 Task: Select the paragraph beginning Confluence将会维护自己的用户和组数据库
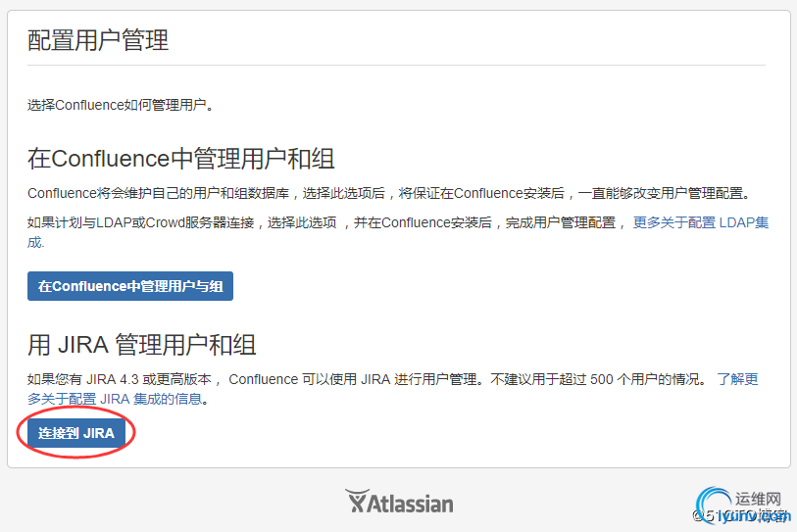coord(389,194)
